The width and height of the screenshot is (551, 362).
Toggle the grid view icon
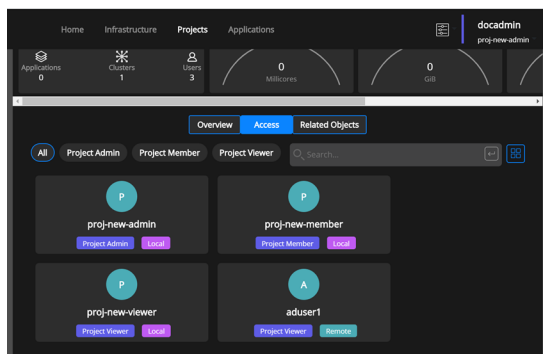[516, 154]
